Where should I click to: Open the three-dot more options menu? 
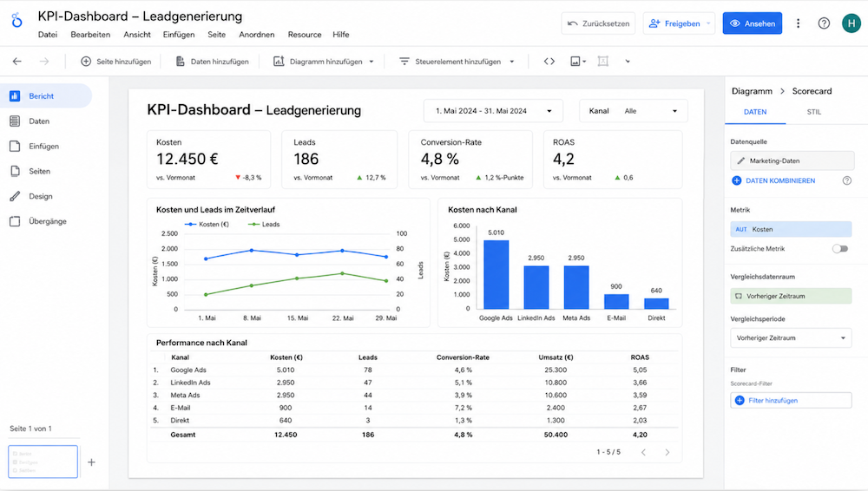pos(798,23)
